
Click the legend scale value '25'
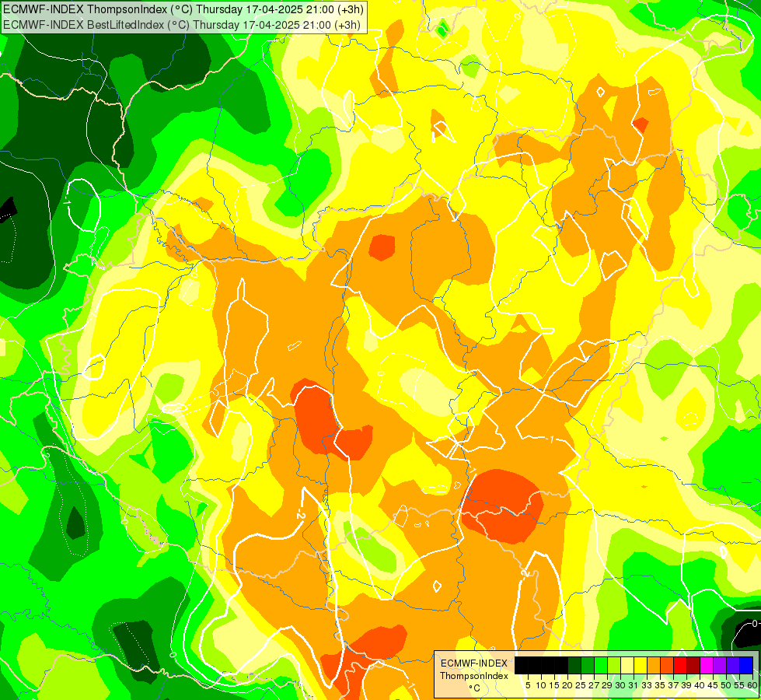click(x=581, y=685)
